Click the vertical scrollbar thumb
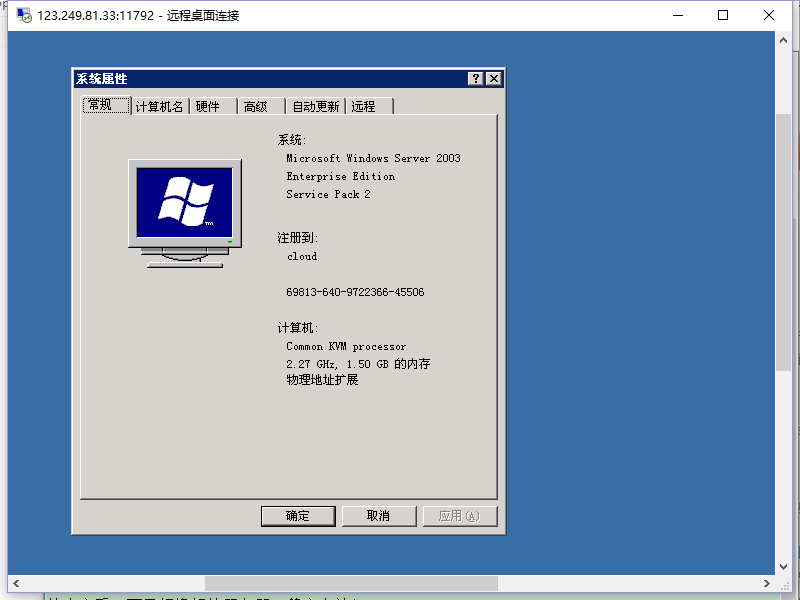The width and height of the screenshot is (800, 600). pos(784,243)
